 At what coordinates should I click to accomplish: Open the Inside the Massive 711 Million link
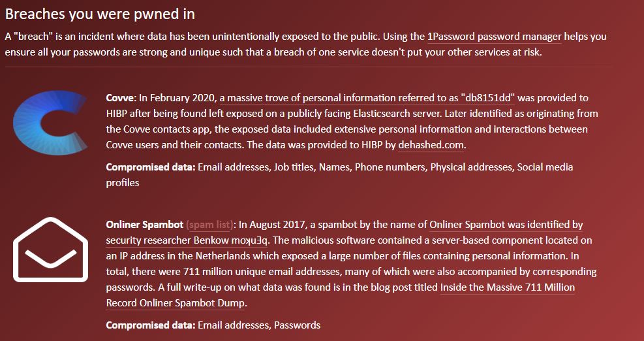[x=507, y=287]
